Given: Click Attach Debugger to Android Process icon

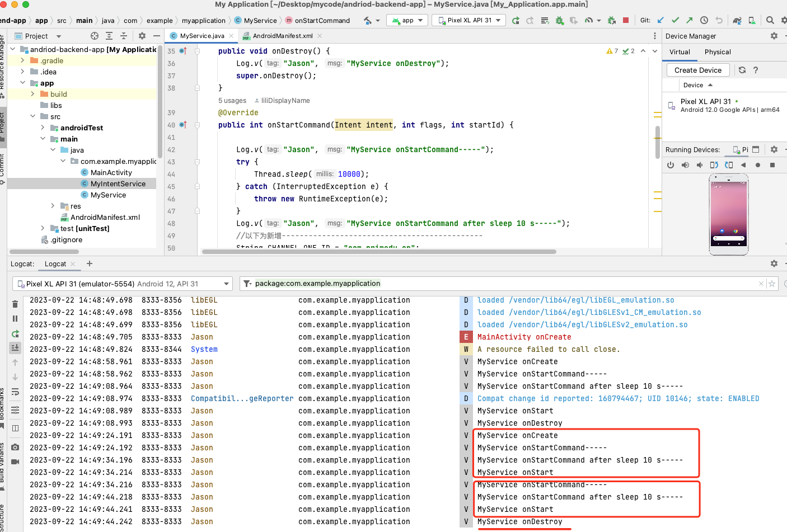Looking at the screenshot, I should coord(612,21).
